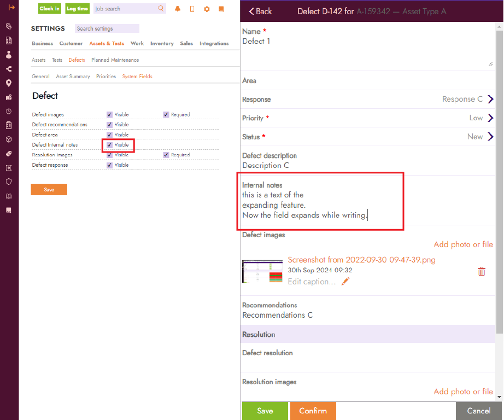Open notifications bell icon
The width and height of the screenshot is (504, 420).
[x=178, y=9]
